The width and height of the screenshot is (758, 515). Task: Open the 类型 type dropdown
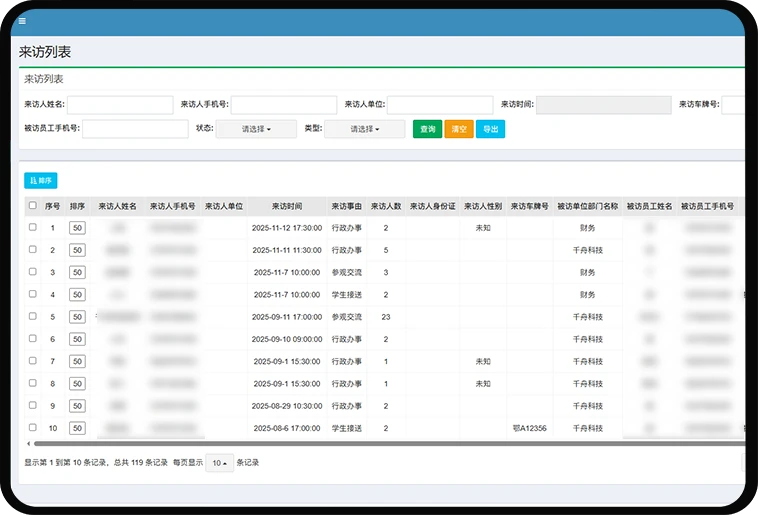[x=364, y=129]
